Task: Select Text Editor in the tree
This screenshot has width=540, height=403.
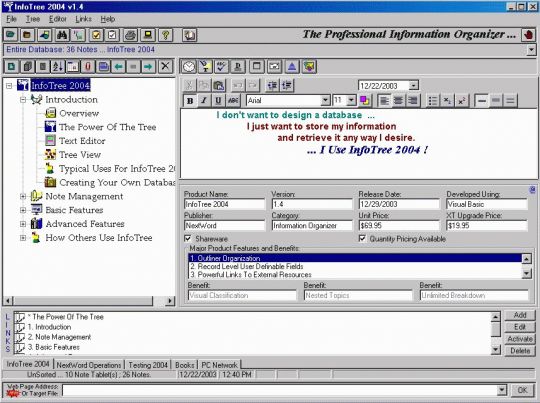Action: 82,141
